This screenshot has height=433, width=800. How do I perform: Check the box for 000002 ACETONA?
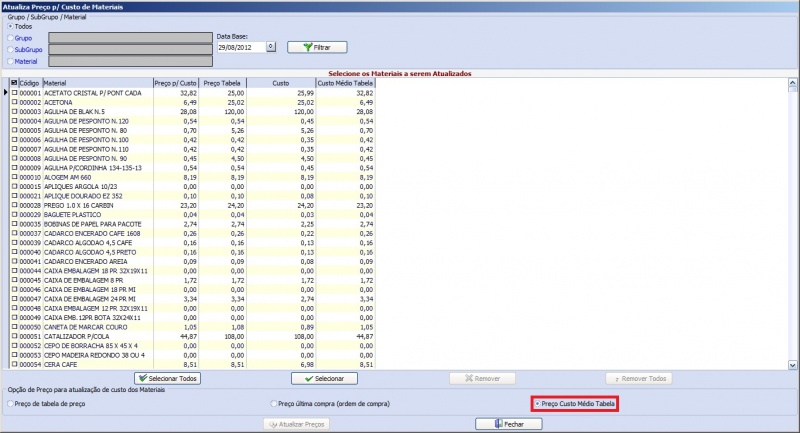pos(14,102)
